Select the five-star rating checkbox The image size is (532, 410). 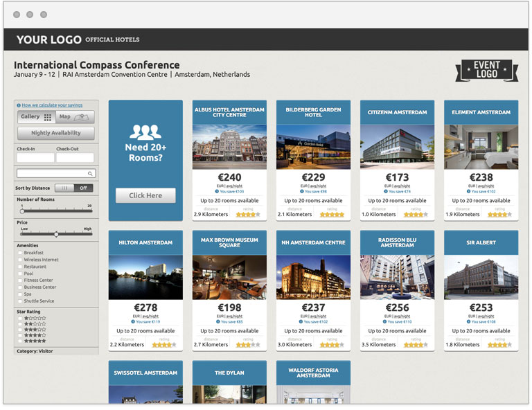click(x=20, y=341)
